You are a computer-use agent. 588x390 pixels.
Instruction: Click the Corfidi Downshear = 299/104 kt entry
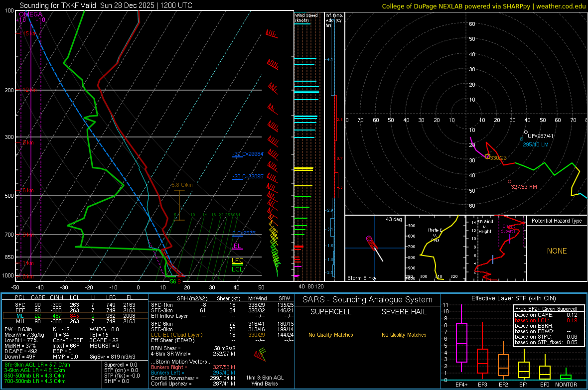[193, 378]
